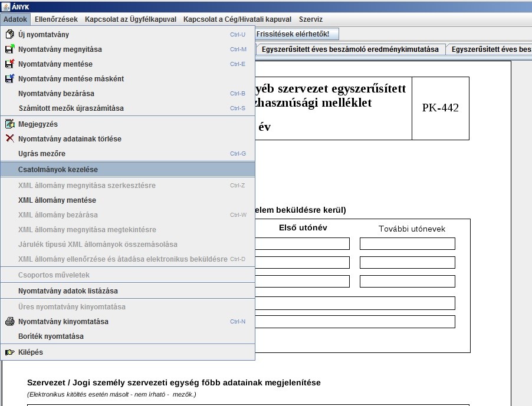Click the lower wide input field below name rows
532x406 pixels.
[x=355, y=322]
